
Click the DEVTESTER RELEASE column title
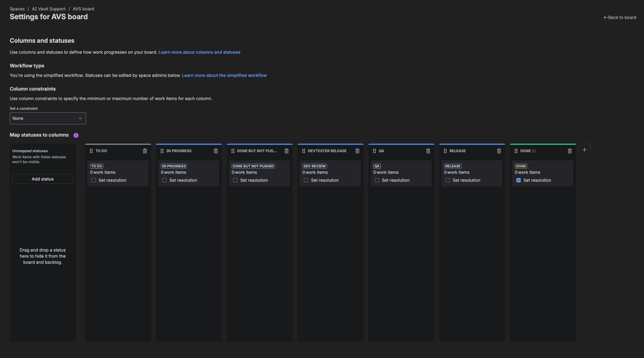327,151
